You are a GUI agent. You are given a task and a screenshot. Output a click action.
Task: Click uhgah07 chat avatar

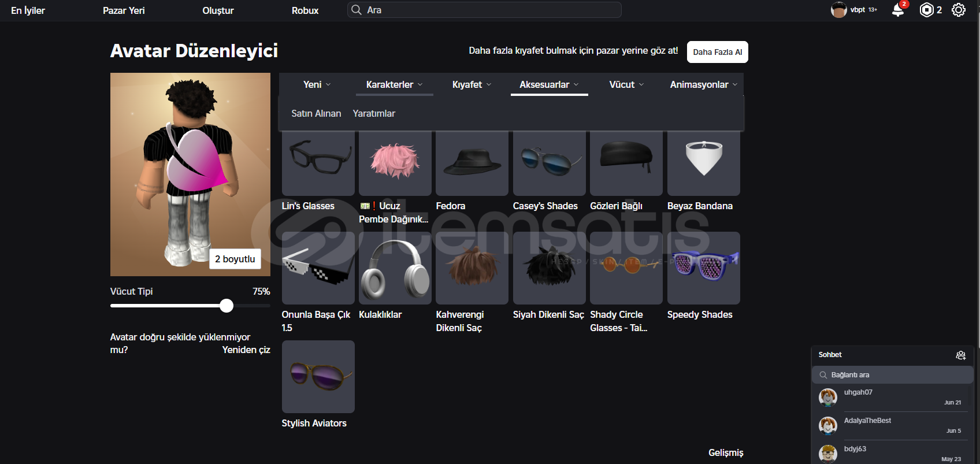[x=828, y=397]
